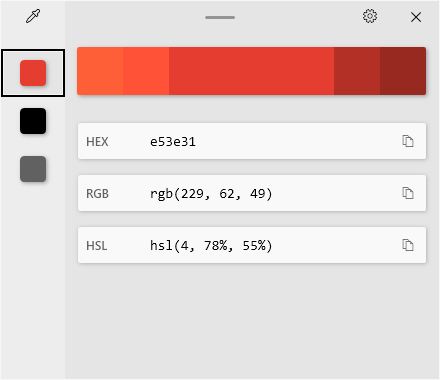
Task: Click the drag handle bar at top
Action: (x=220, y=17)
